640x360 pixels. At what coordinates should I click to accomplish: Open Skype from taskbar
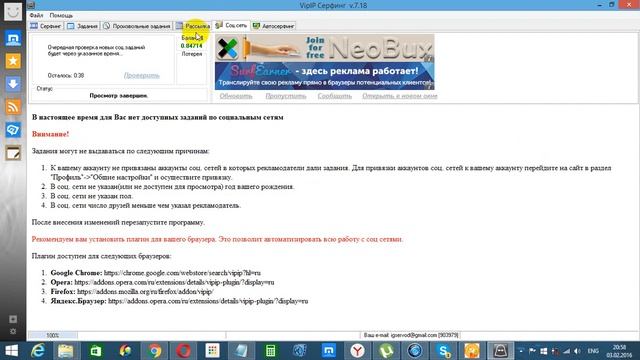[x=444, y=351]
